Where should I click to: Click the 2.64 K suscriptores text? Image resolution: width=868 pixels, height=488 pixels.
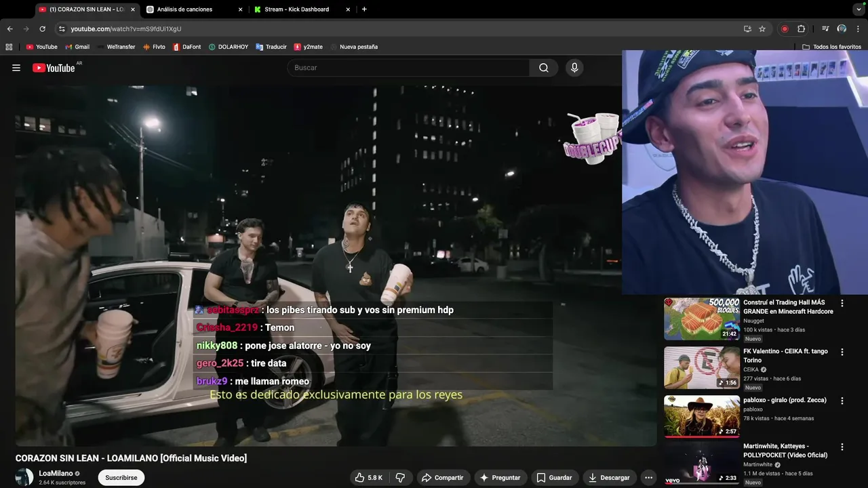pyautogui.click(x=62, y=483)
